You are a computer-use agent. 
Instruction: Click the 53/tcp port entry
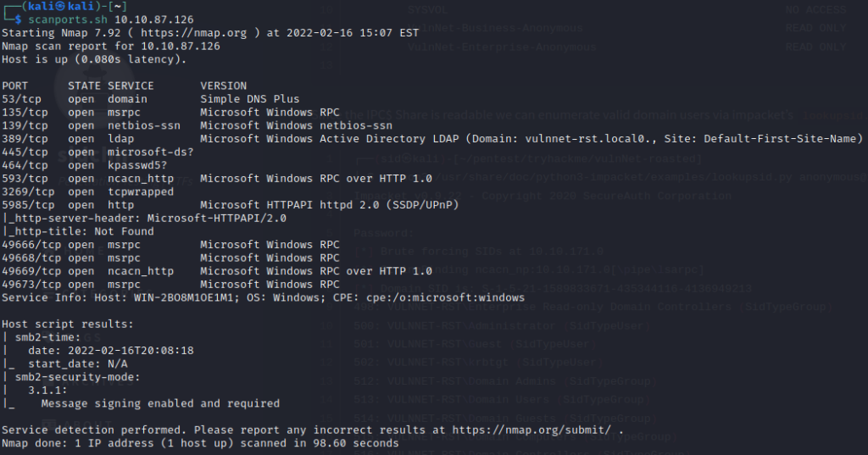click(x=18, y=99)
